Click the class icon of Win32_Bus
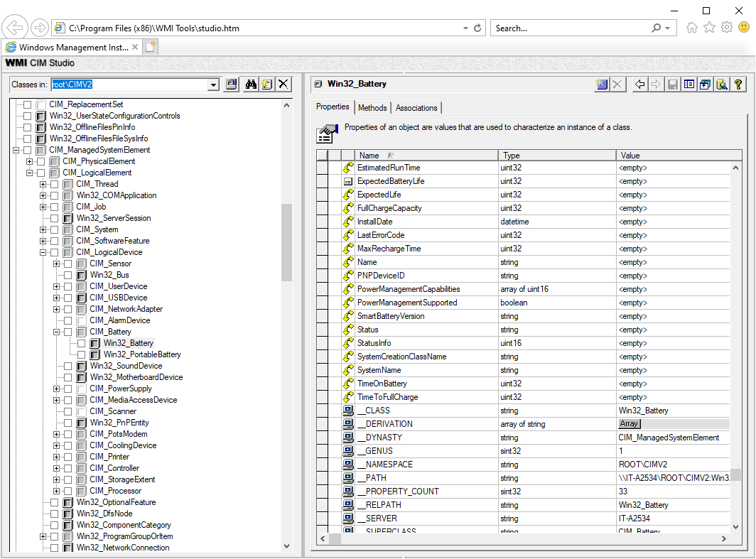 [x=82, y=275]
